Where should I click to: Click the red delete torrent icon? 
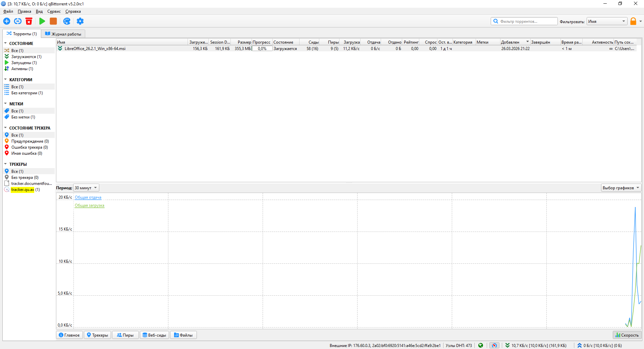click(29, 21)
